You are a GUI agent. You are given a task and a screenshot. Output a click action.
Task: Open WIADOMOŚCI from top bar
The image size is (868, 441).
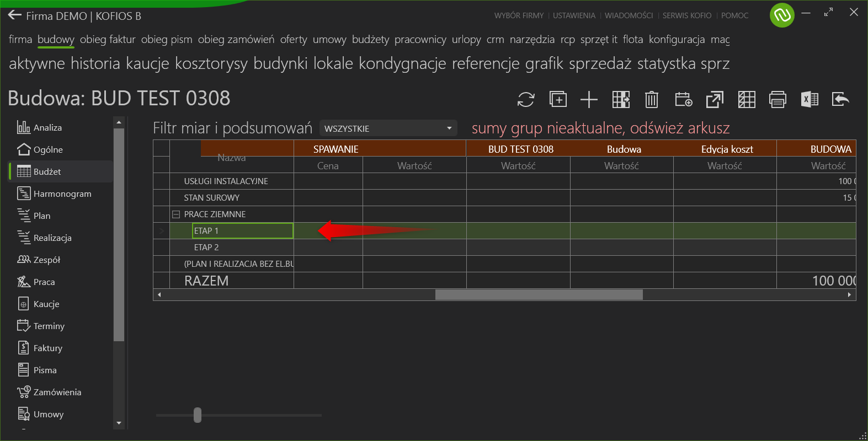click(x=629, y=15)
